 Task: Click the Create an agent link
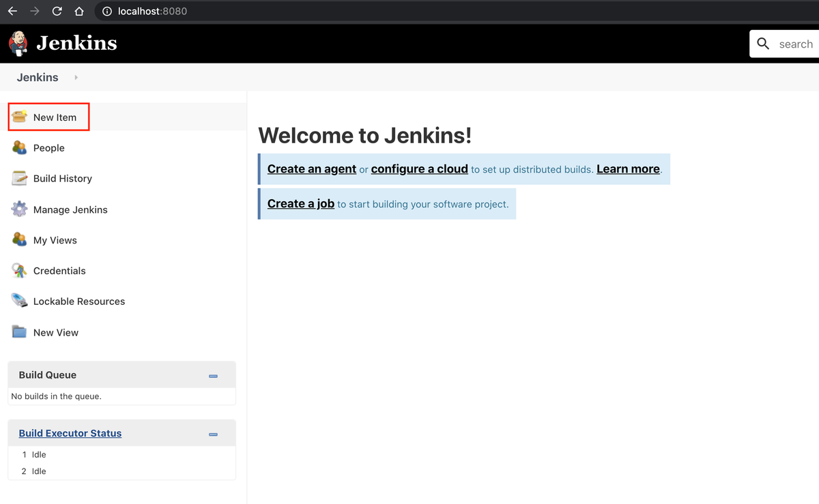click(x=312, y=169)
